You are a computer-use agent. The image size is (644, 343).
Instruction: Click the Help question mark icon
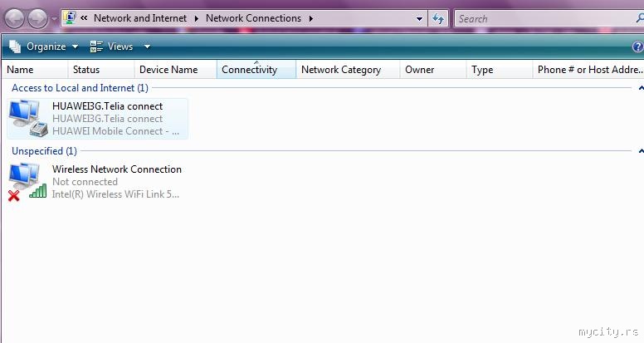pyautogui.click(x=638, y=47)
